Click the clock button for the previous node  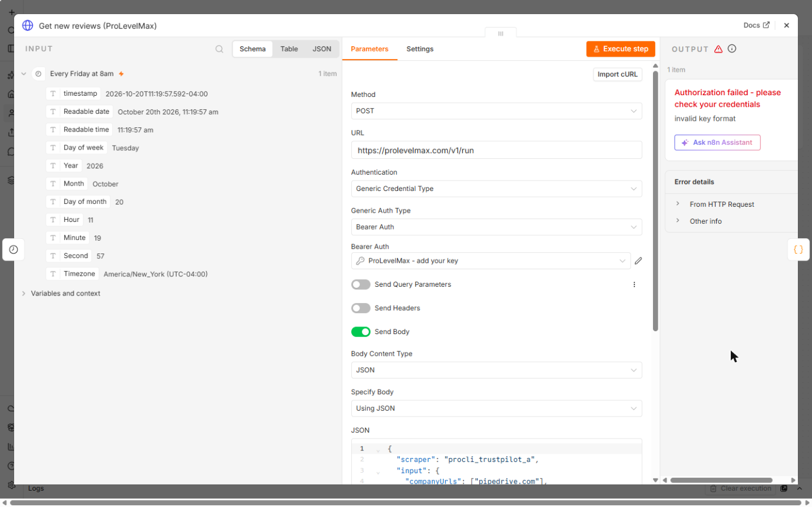[13, 249]
